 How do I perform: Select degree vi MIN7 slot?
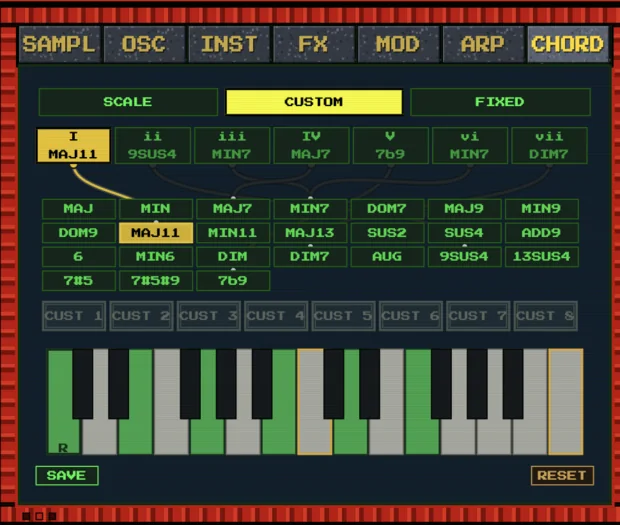(x=470, y=145)
